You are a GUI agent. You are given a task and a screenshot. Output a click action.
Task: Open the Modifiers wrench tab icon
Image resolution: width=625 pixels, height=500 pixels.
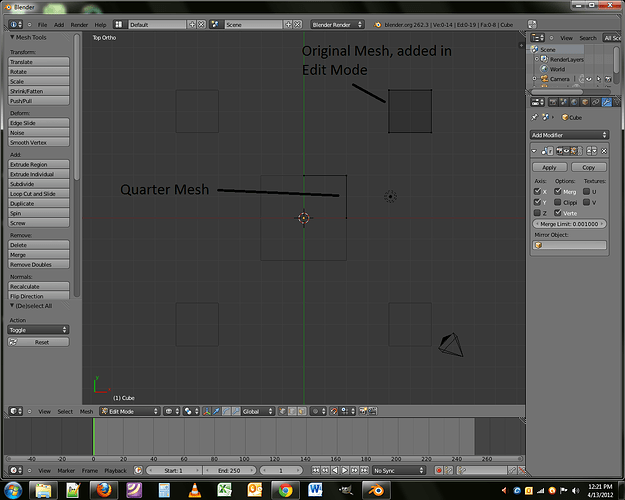(606, 102)
